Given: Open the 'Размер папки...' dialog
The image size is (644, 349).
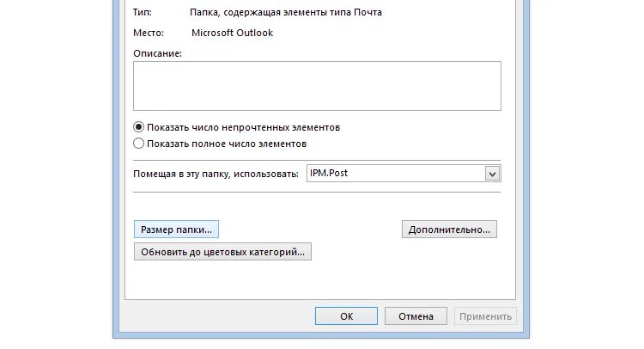Looking at the screenshot, I should click(177, 230).
